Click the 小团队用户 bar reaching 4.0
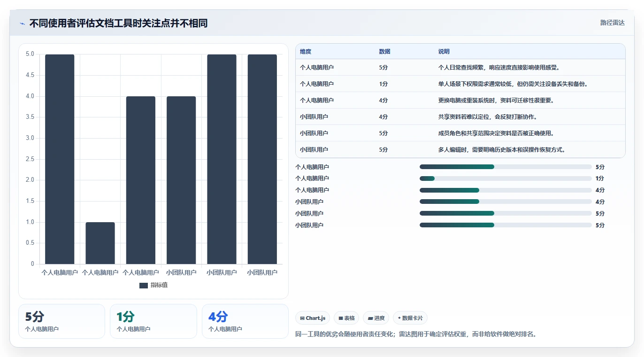 click(x=181, y=180)
